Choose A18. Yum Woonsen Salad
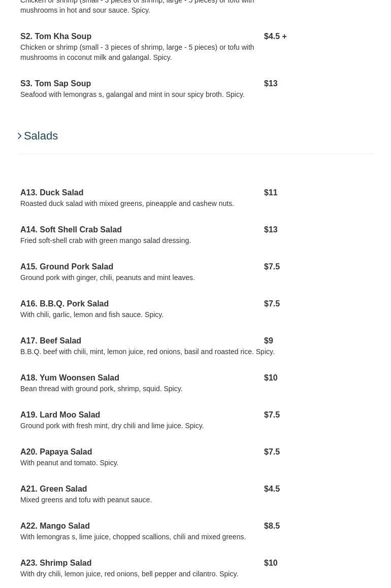This screenshot has width=391, height=588. click(70, 378)
